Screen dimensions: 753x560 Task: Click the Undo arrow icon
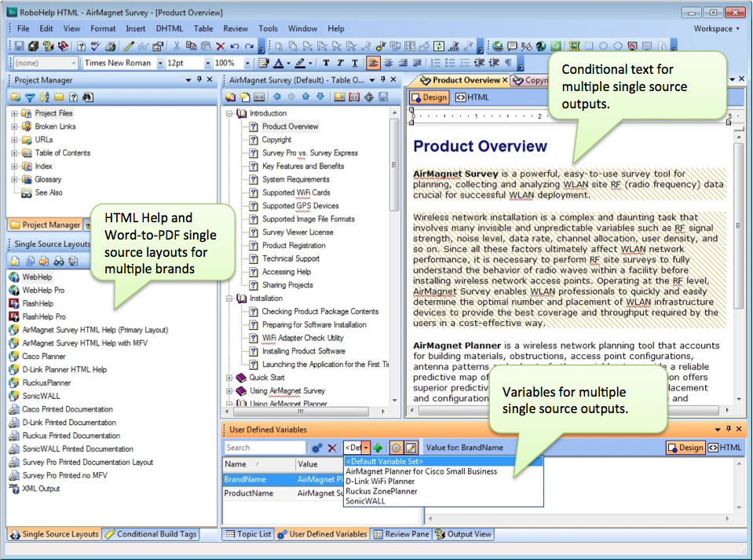coord(235,46)
